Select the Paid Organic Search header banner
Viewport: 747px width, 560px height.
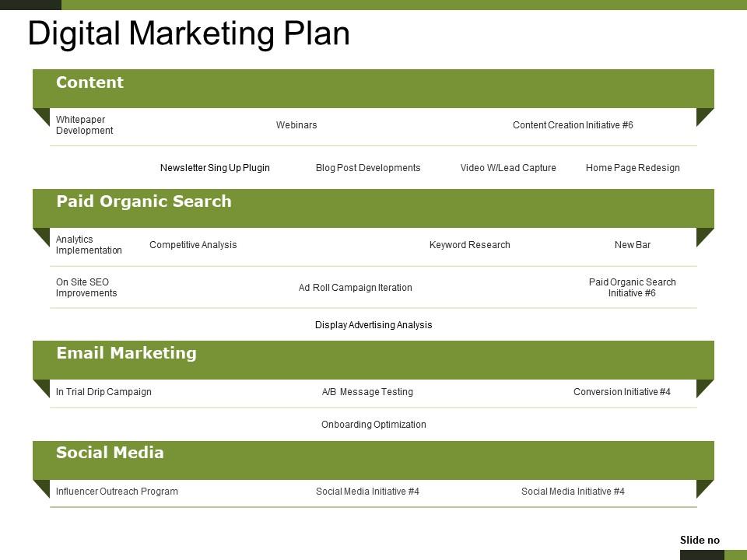(373, 208)
